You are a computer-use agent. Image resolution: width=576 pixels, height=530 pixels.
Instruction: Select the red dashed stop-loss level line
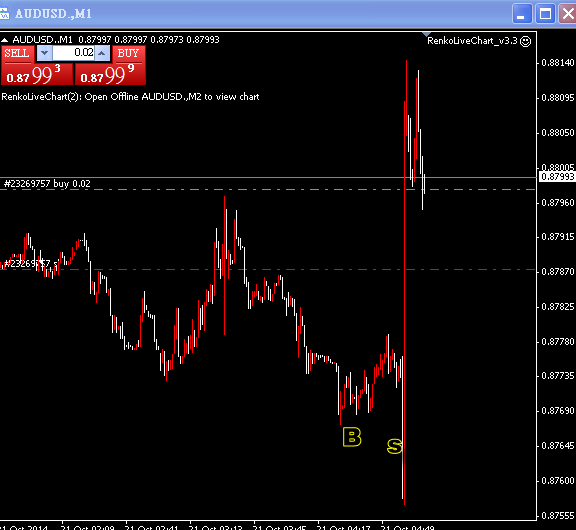click(x=267, y=270)
